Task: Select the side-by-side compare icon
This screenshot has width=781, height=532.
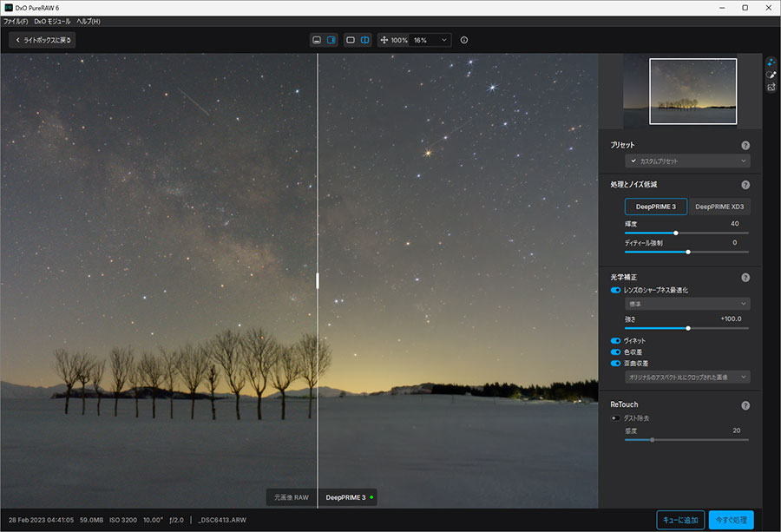Action: click(x=365, y=39)
